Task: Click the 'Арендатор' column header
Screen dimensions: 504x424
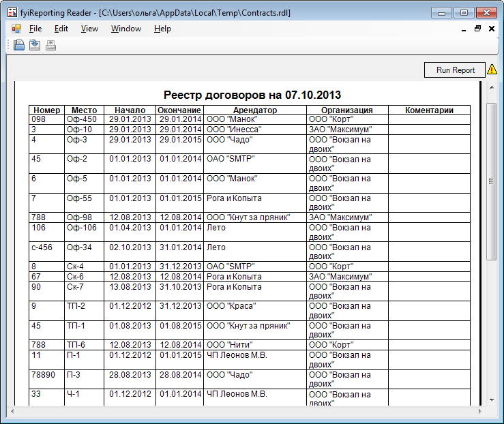Action: point(255,110)
